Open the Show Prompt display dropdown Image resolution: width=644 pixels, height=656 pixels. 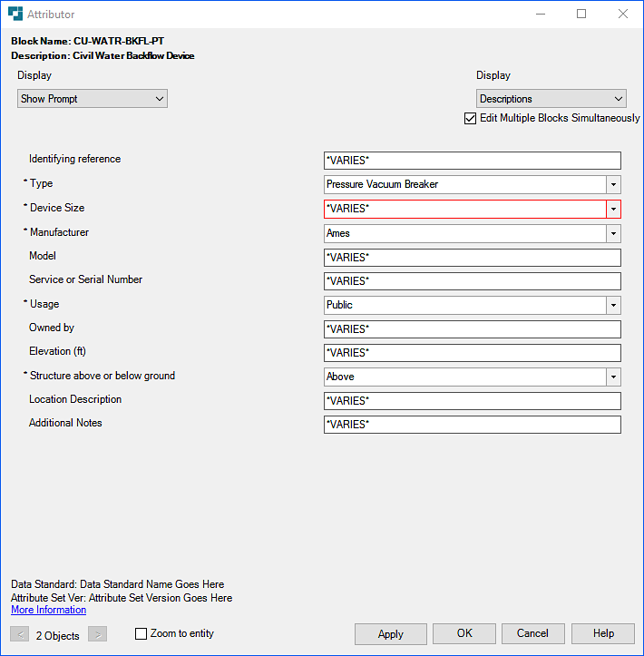point(93,99)
